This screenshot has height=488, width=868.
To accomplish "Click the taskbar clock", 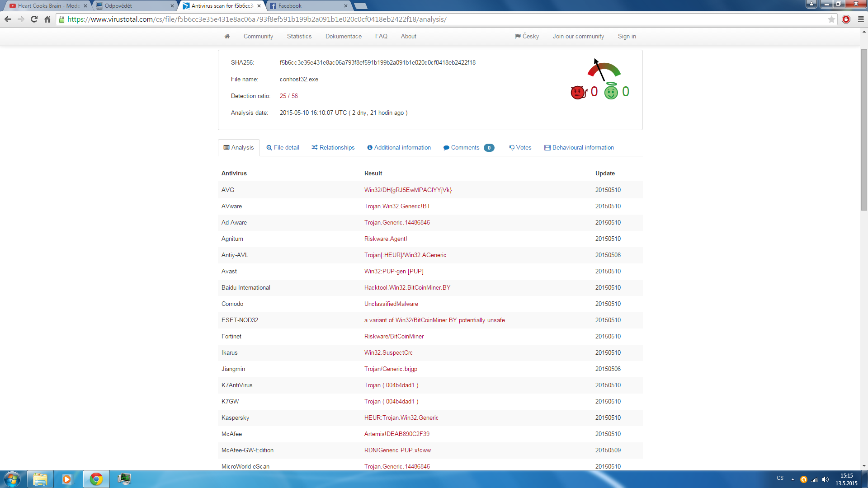I will click(x=846, y=479).
